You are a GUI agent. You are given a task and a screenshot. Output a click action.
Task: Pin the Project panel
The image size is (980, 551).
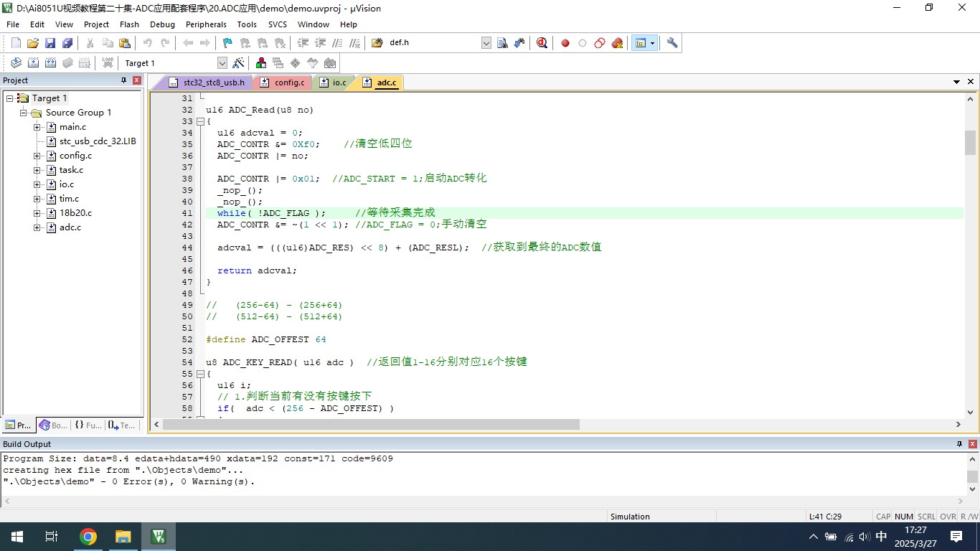click(123, 80)
